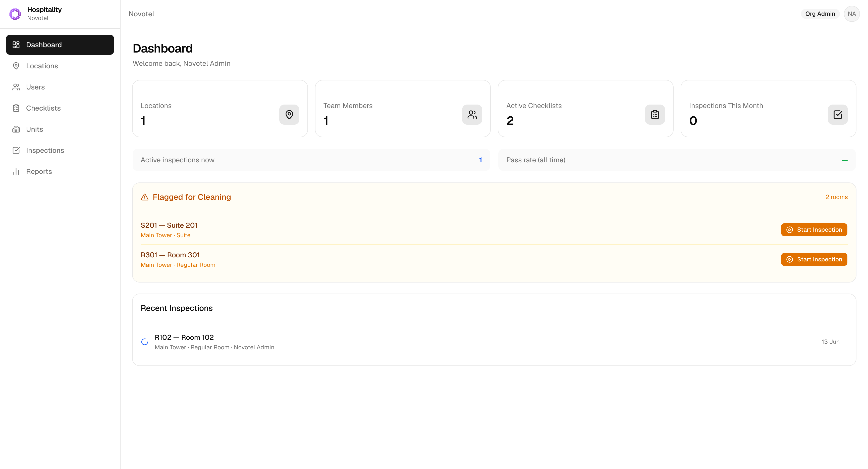Open the R301 — Room 301 flagged room
The image size is (868, 469).
(170, 255)
